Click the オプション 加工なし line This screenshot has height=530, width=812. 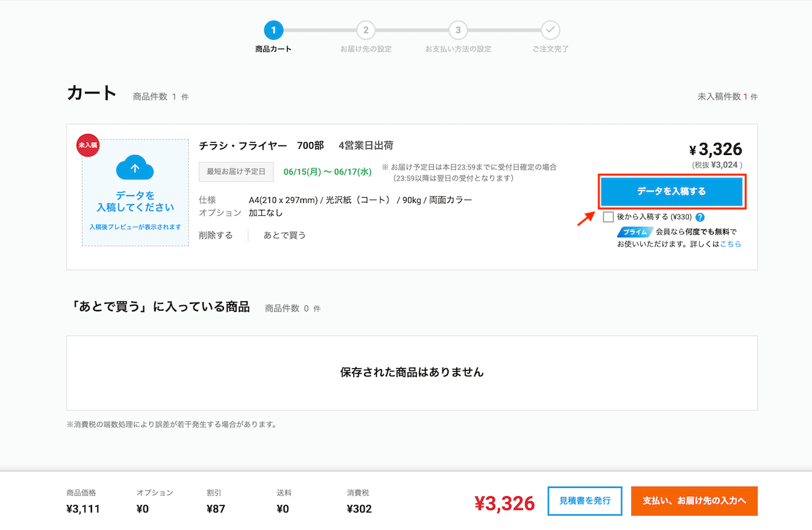coord(241,213)
